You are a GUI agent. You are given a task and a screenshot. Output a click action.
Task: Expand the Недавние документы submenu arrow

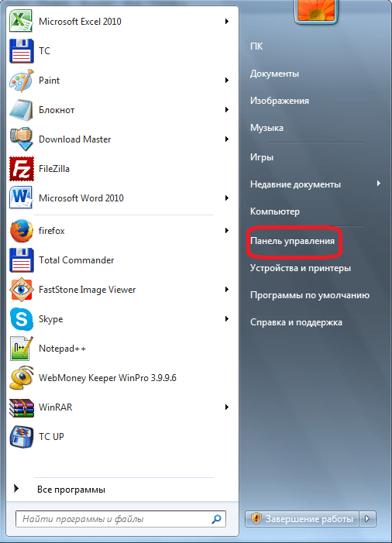379,184
